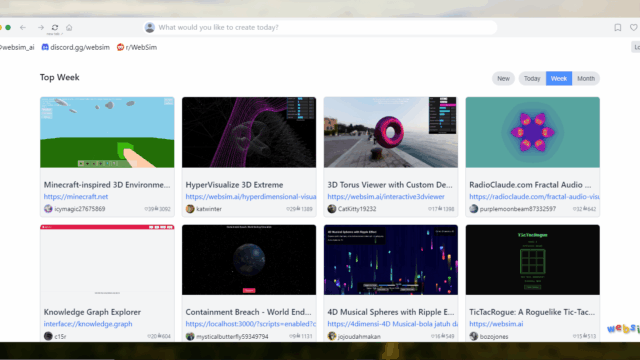Viewport: 640px width, 360px height.
Task: Click the 'TicTacRogue: A Roguelike Tic-Tac...' title
Action: 532,312
